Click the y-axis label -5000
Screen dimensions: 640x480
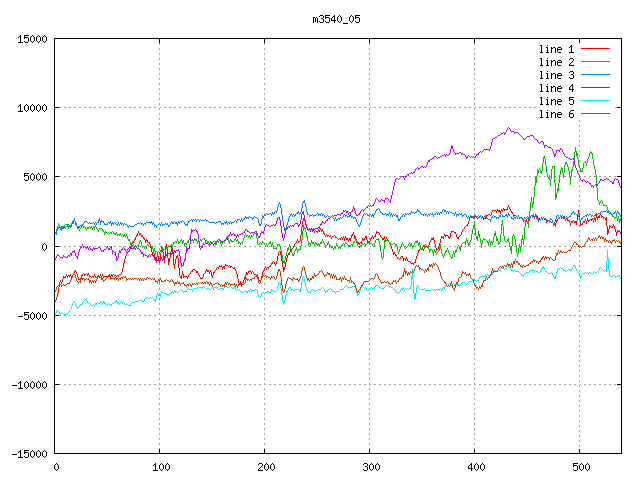[32, 316]
